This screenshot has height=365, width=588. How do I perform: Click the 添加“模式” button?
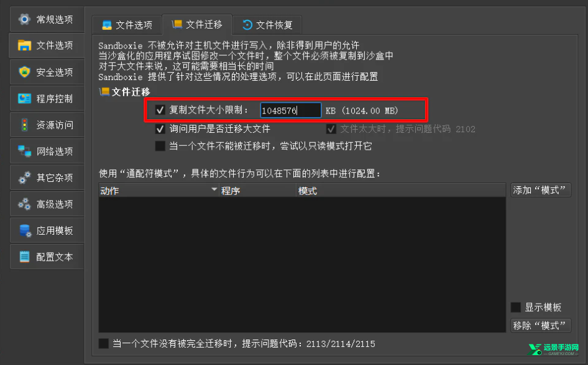pyautogui.click(x=540, y=190)
